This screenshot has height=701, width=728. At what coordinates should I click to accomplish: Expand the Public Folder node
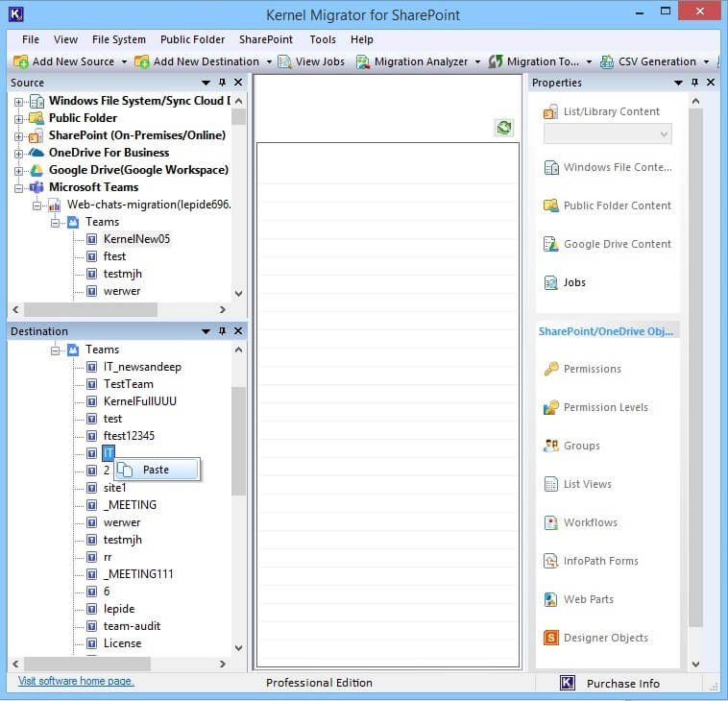pyautogui.click(x=18, y=119)
